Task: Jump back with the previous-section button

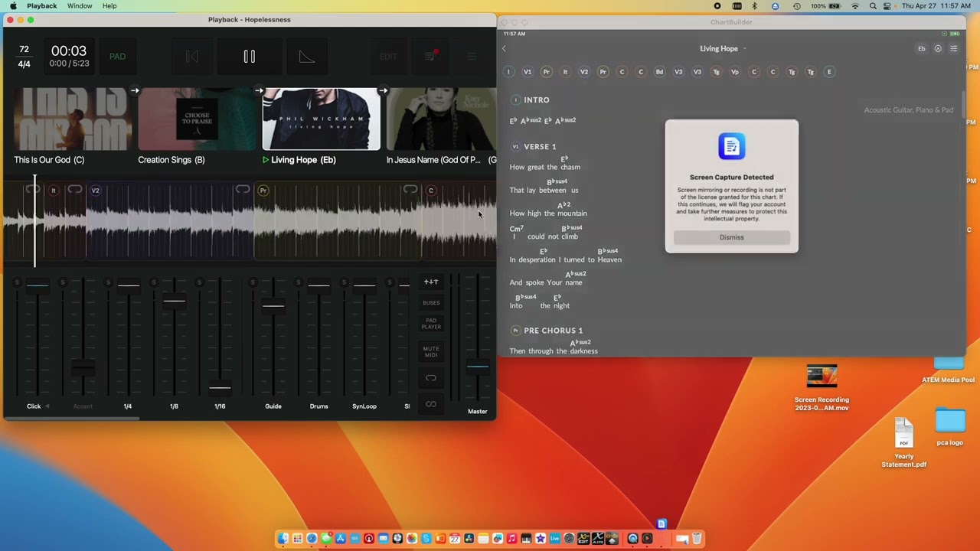Action: [192, 57]
